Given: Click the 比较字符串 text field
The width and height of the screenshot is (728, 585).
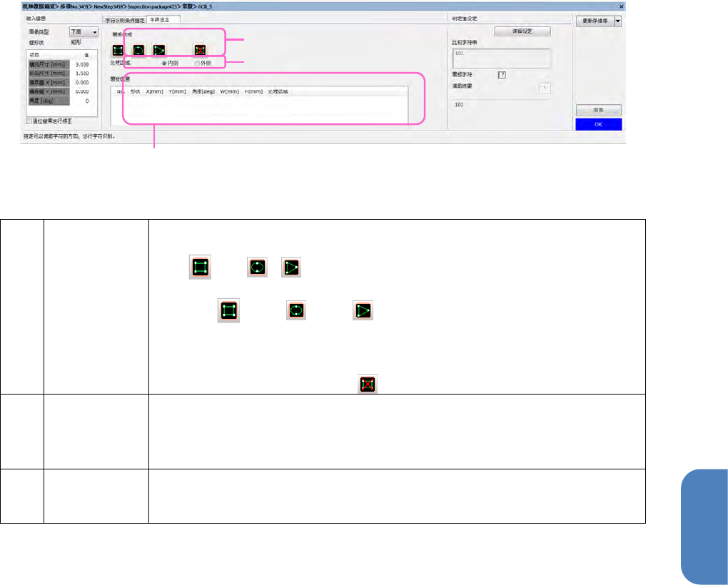Looking at the screenshot, I should [x=502, y=58].
